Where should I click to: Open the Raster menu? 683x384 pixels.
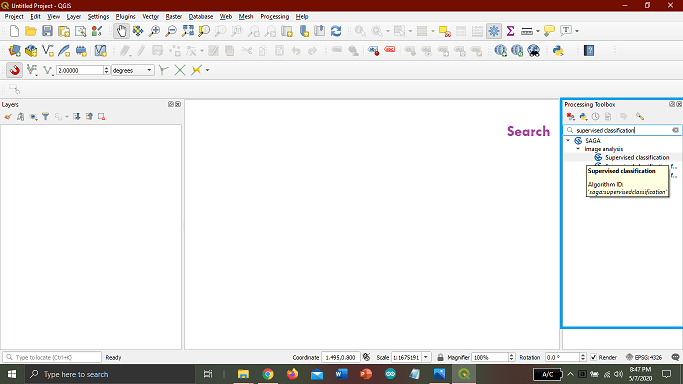173,17
